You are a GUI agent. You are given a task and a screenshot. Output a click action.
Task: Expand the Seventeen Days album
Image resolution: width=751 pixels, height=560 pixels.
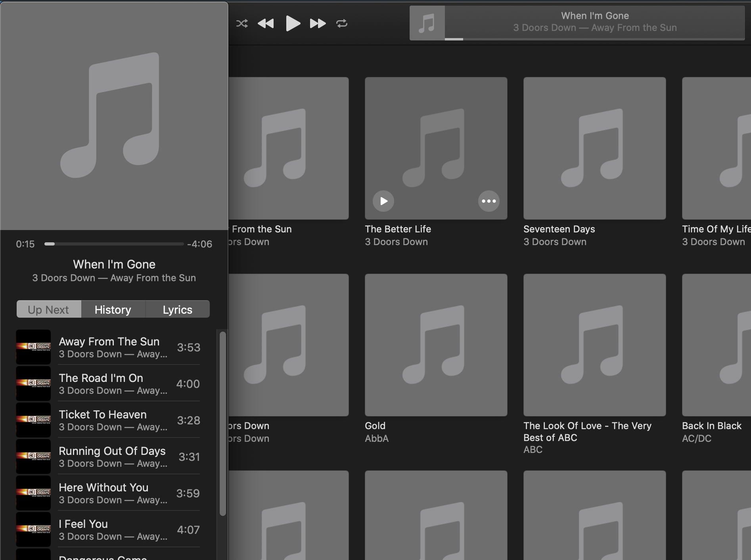[594, 148]
